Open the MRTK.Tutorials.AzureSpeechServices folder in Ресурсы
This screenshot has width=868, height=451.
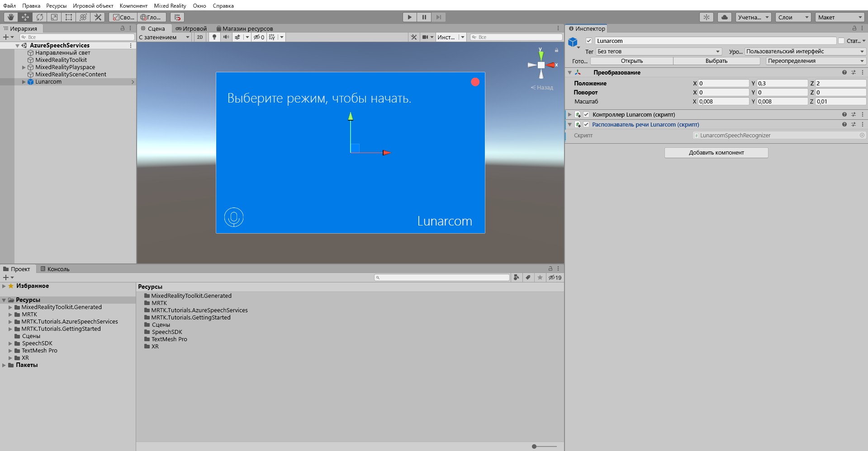click(x=199, y=310)
